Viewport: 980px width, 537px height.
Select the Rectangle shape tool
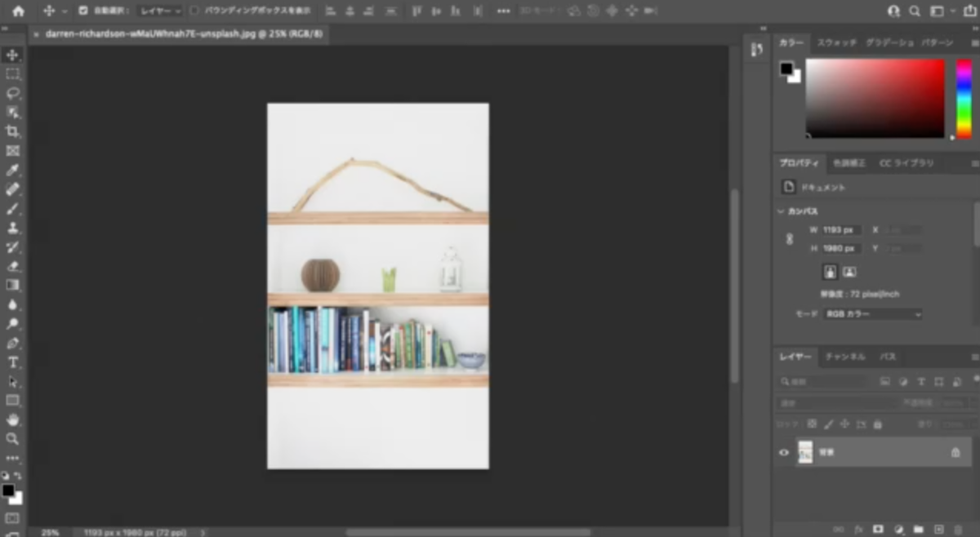point(12,400)
